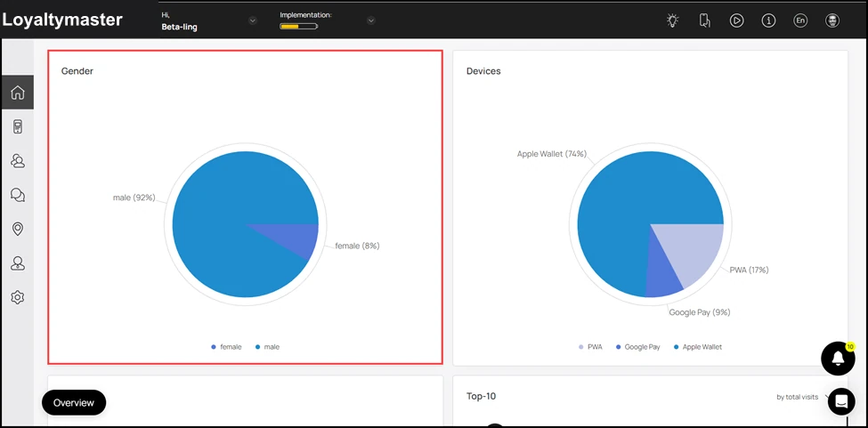Open the Home dashboard sidebar icon

[18, 93]
